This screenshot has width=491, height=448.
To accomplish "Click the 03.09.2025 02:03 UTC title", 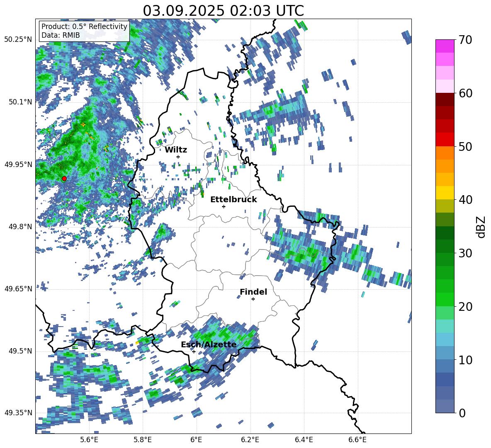I will pyautogui.click(x=223, y=11).
